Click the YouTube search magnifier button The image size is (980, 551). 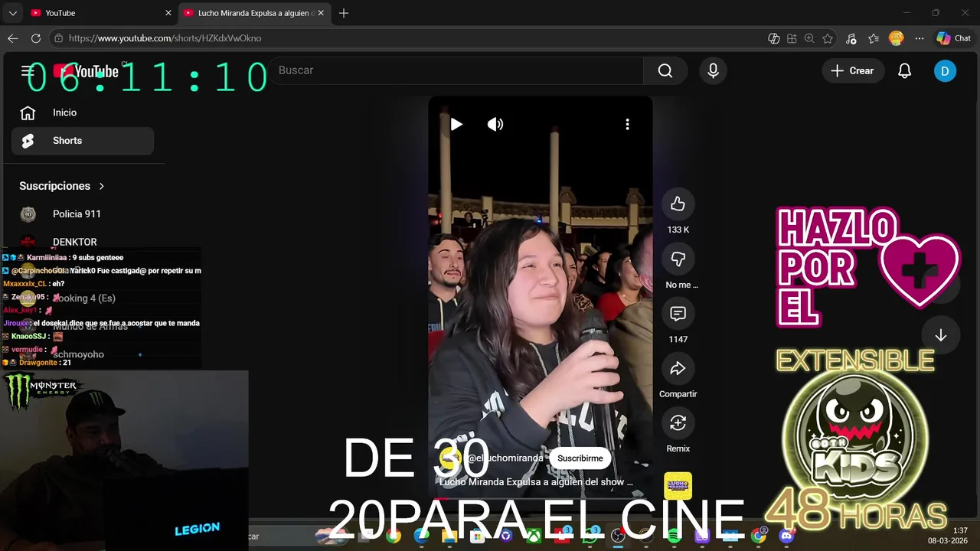point(665,70)
